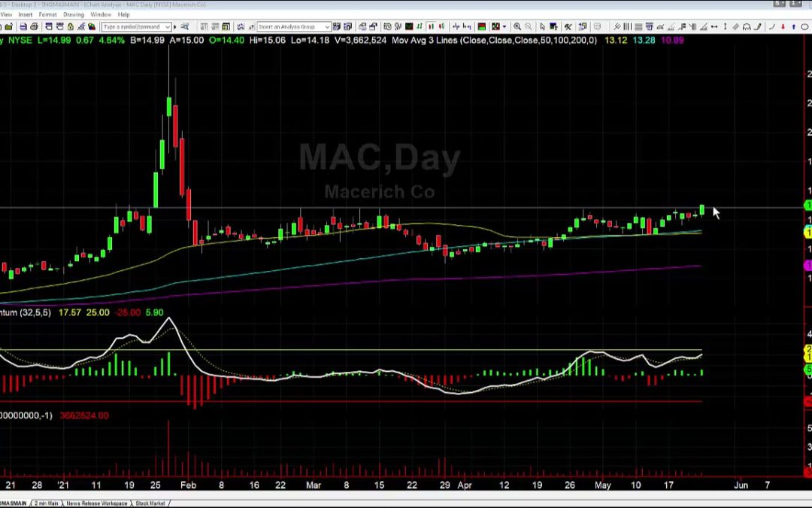This screenshot has height=508, width=812.
Task: Open the Insert an Analysis Group dropdown
Action: pos(326,26)
